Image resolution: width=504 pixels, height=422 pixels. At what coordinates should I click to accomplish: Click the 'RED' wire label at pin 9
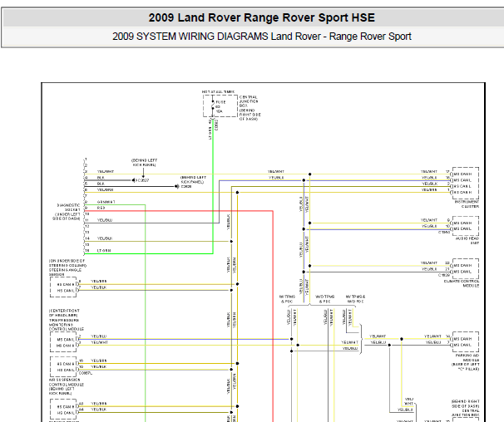click(101, 208)
